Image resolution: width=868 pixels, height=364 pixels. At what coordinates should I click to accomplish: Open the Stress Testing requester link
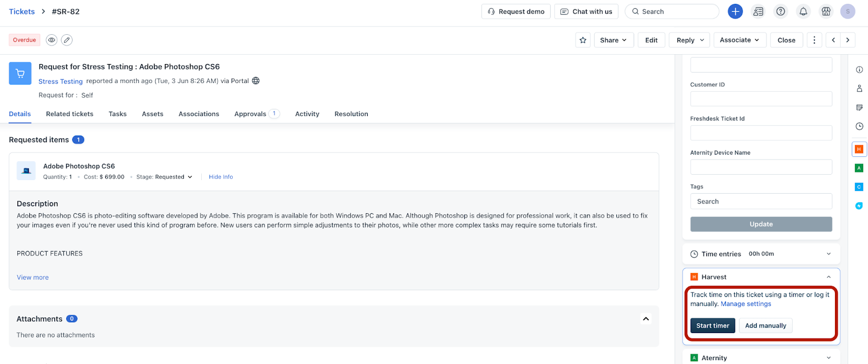point(61,81)
